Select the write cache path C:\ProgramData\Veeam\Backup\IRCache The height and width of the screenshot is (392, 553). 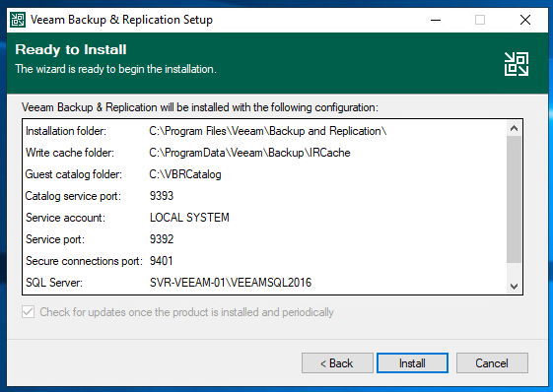click(x=249, y=153)
